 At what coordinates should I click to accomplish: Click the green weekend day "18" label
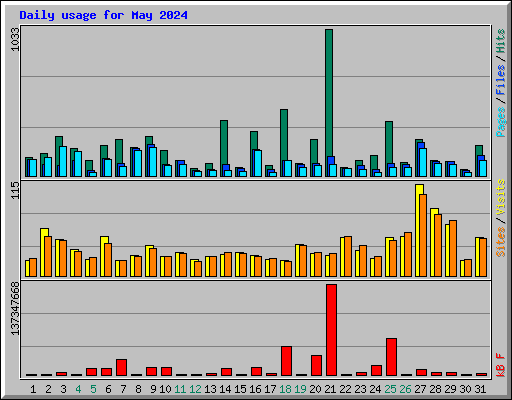tap(285, 389)
